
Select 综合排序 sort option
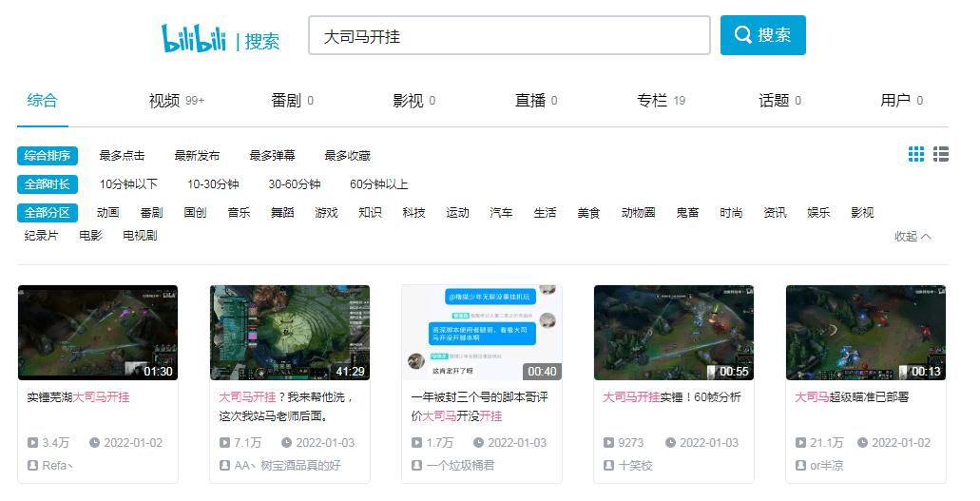[48, 156]
